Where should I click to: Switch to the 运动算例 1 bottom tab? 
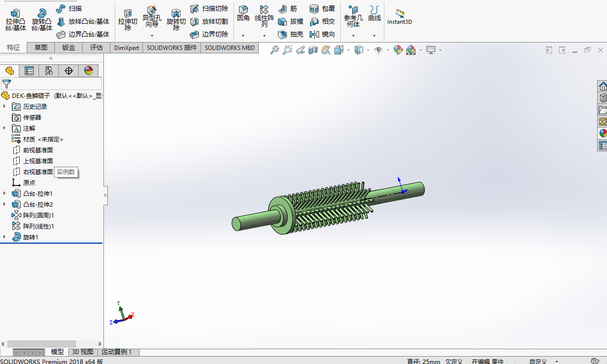(117, 352)
